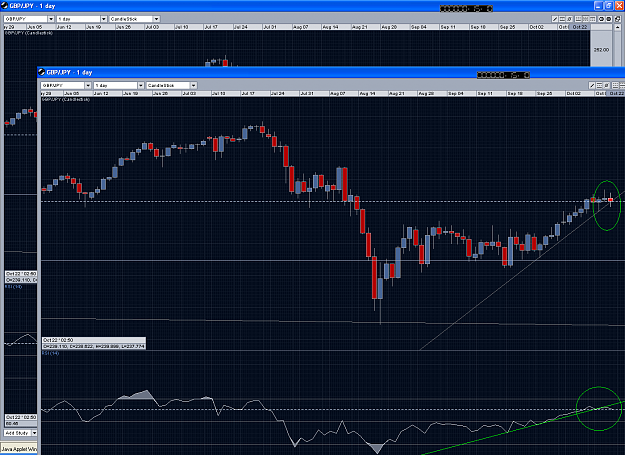625x455 pixels.
Task: Click the GBP/JPY (CandleStick) label in front chart
Action: [66, 99]
